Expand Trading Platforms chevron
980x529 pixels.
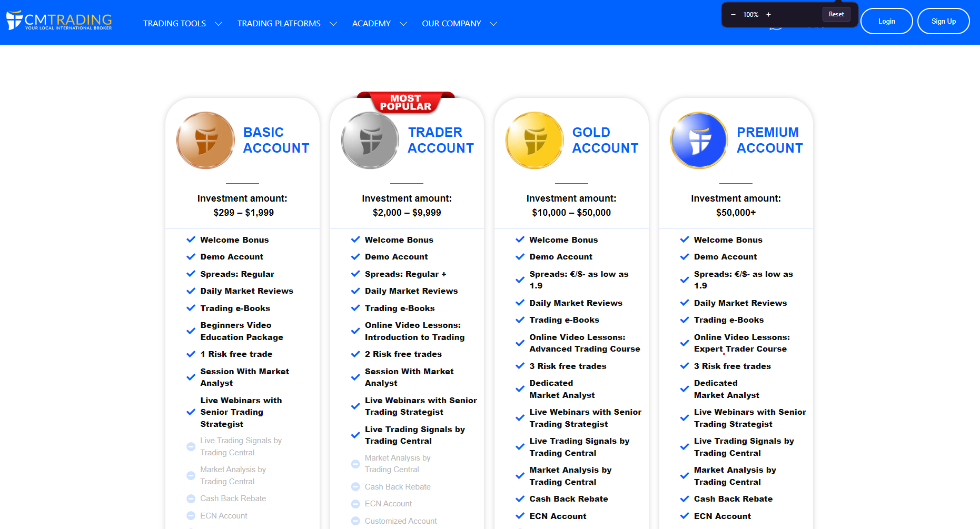click(333, 24)
